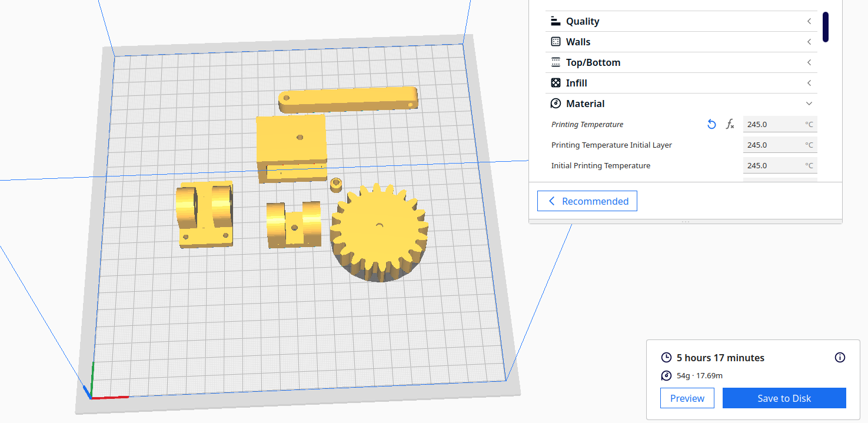Expand the Top/Bottom settings section

click(681, 62)
